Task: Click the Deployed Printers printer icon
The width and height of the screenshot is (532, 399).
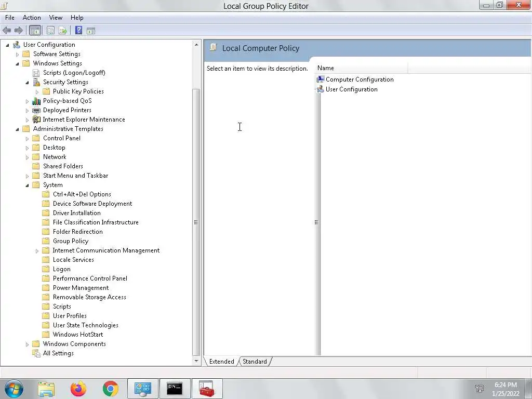Action: (36, 110)
